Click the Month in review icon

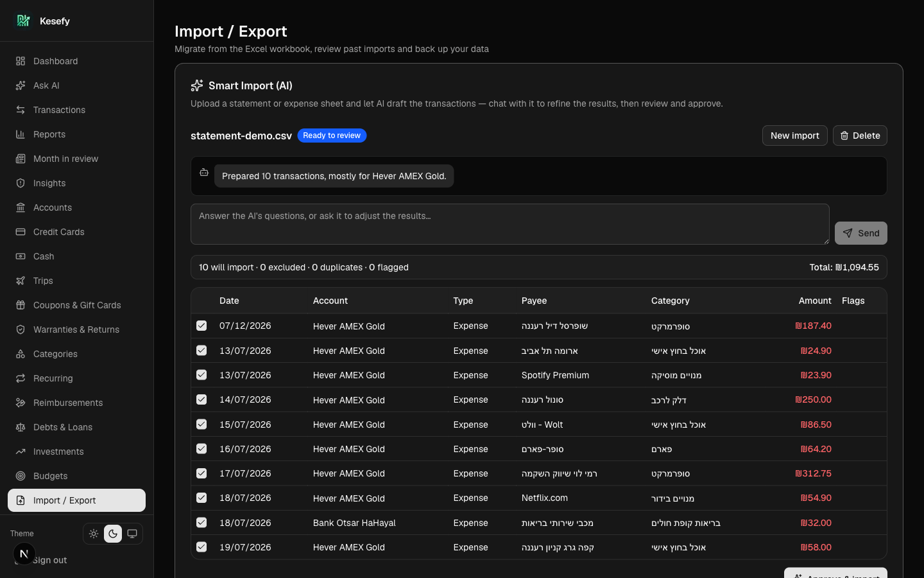(21, 159)
